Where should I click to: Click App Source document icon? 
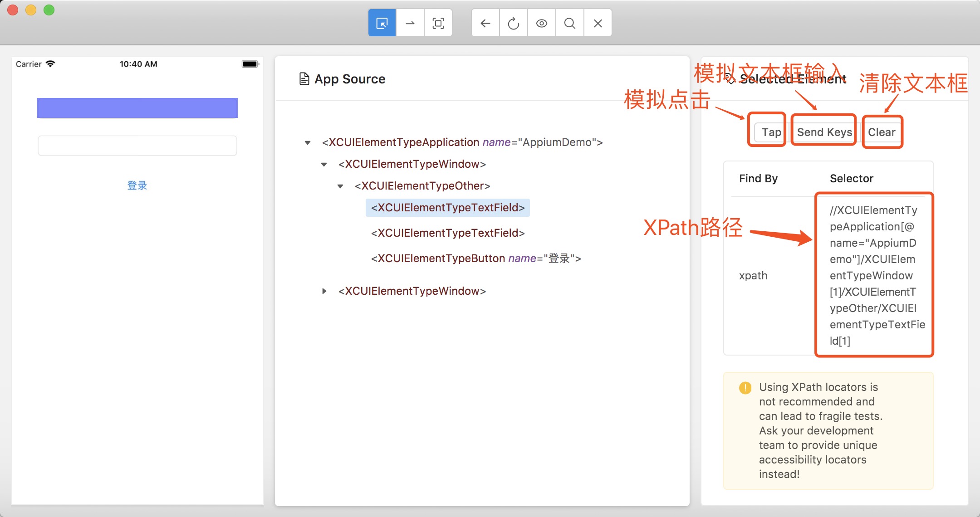pos(304,79)
